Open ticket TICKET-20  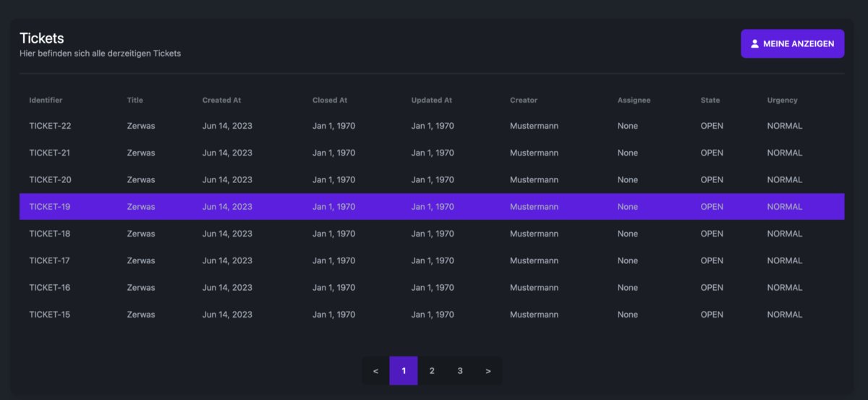(432, 179)
